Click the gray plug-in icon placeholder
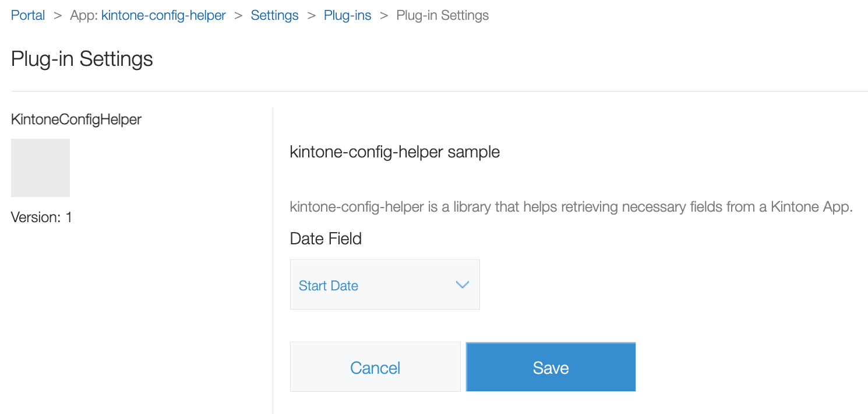This screenshot has height=414, width=868. point(40,168)
